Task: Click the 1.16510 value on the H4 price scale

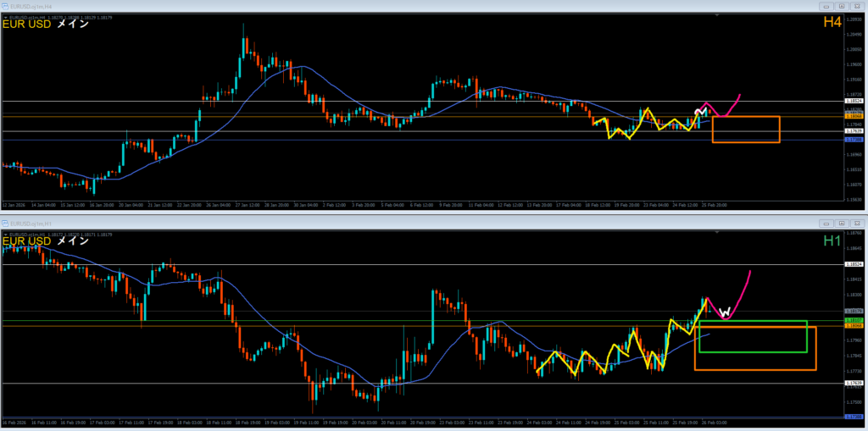Action: tap(853, 169)
